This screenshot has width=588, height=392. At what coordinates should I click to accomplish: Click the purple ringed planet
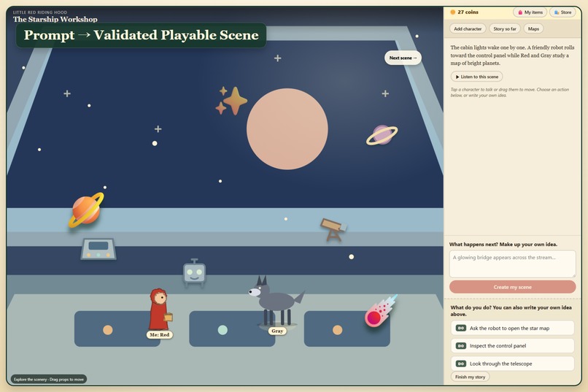point(382,135)
